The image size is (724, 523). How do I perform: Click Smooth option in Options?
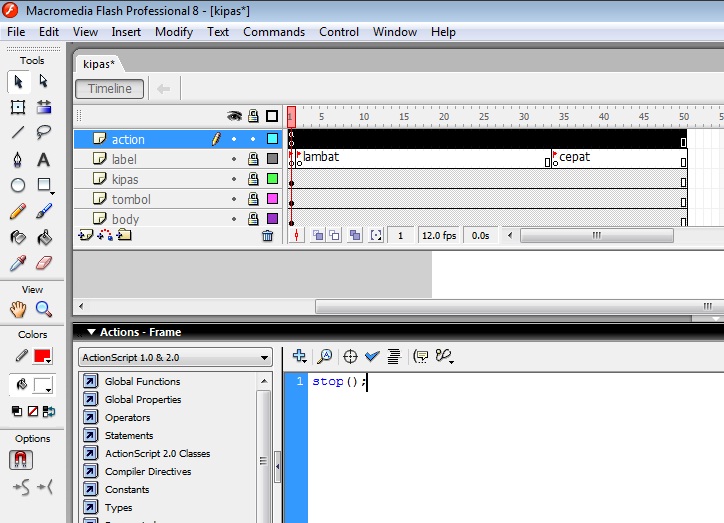click(x=21, y=487)
